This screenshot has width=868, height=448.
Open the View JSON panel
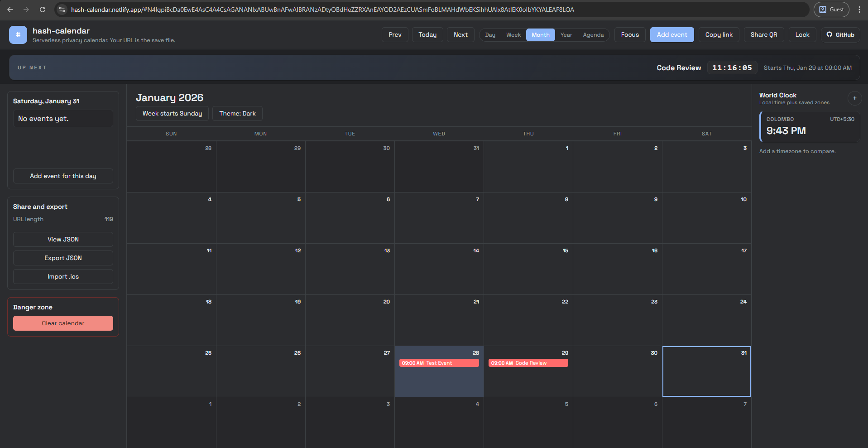pyautogui.click(x=63, y=239)
